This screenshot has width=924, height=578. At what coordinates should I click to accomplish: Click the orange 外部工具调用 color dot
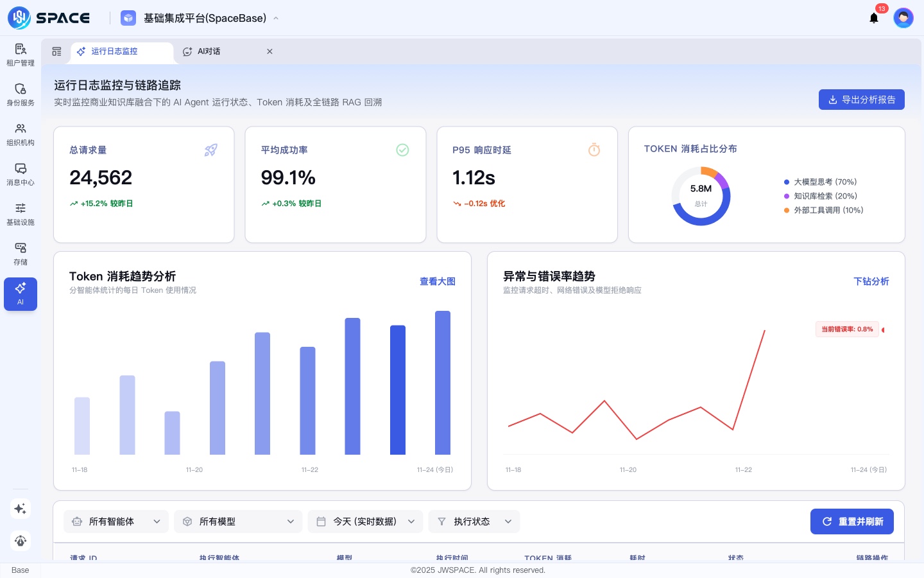point(786,210)
